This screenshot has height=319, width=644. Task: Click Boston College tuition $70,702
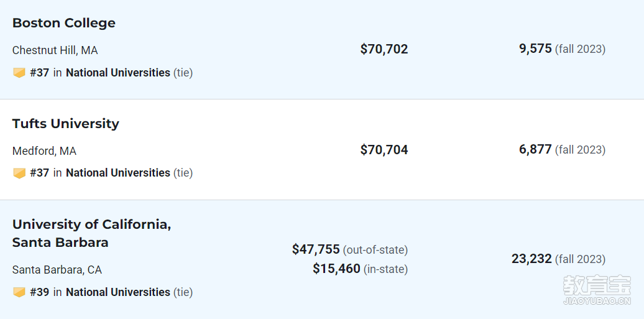pos(384,49)
